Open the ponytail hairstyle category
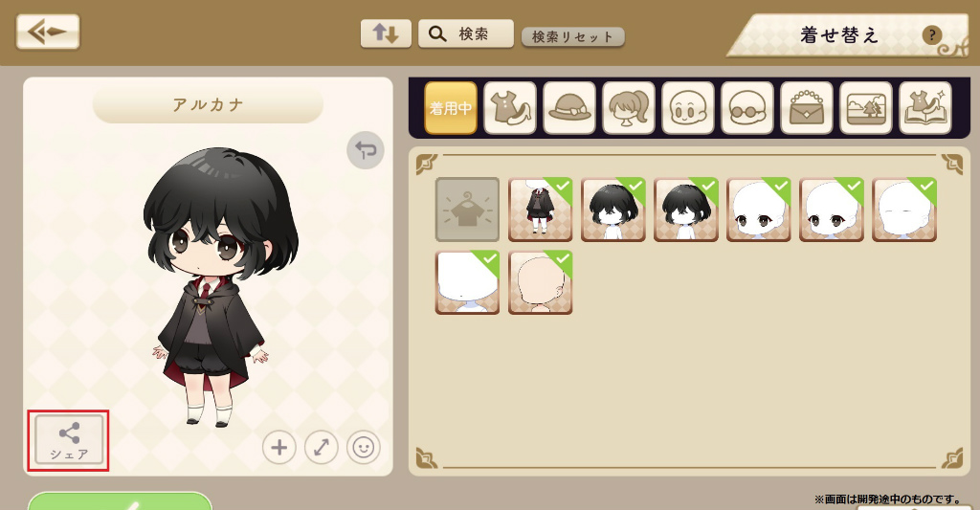The image size is (980, 510). click(629, 108)
